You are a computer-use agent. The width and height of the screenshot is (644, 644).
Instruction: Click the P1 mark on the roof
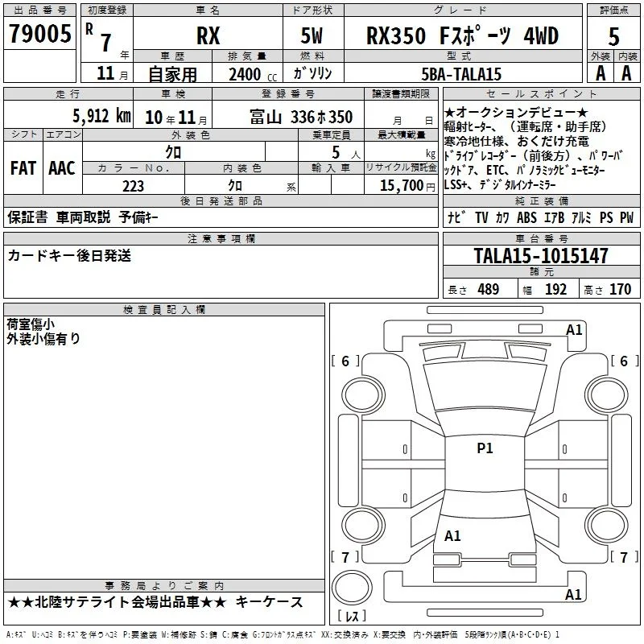tap(485, 448)
